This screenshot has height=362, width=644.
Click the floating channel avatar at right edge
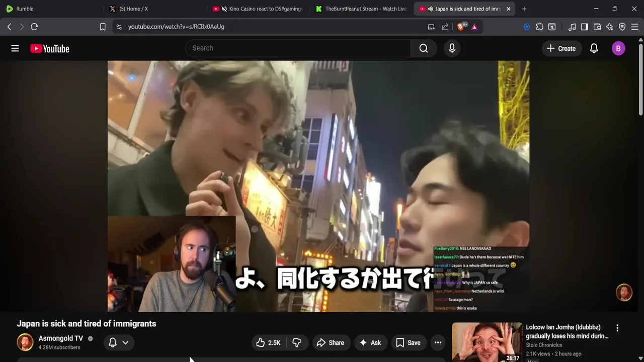coord(624,293)
